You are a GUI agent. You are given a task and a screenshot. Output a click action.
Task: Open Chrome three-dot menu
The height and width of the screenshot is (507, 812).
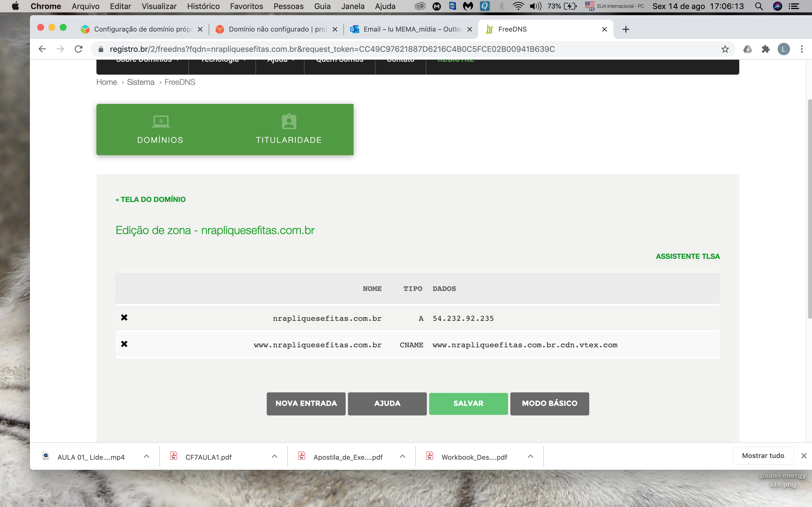802,49
